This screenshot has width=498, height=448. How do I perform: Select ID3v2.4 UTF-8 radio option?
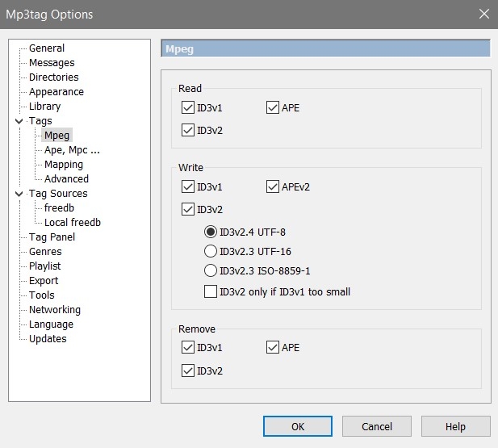pos(210,232)
